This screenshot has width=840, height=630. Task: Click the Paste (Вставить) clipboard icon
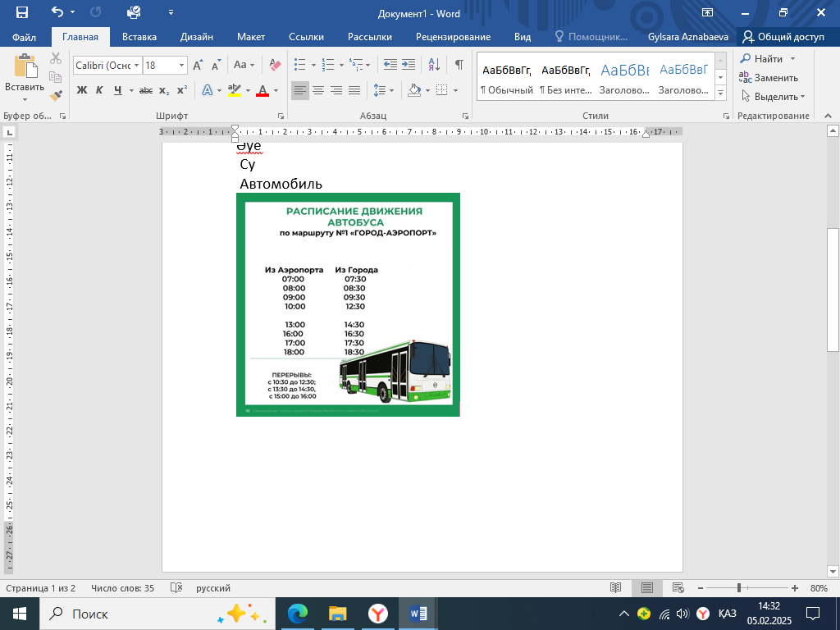[x=25, y=66]
